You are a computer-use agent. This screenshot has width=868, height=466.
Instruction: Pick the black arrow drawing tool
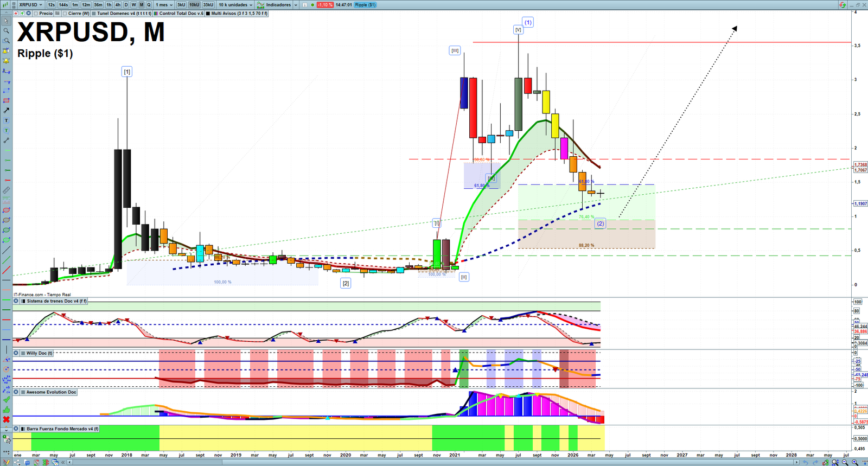tap(6, 111)
